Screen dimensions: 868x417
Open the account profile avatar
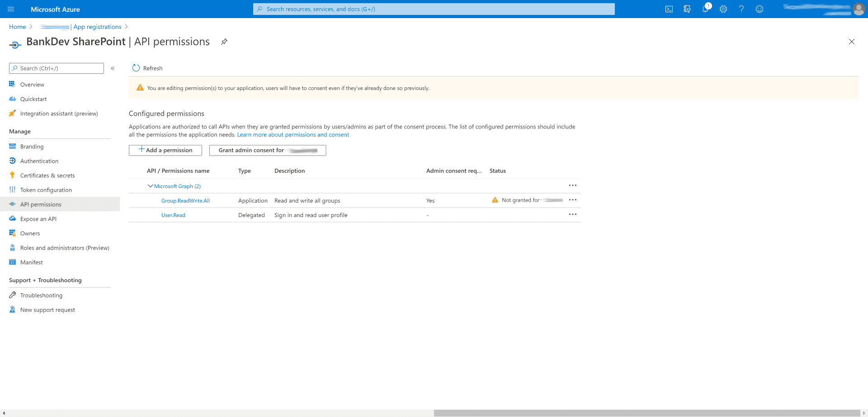coord(859,9)
